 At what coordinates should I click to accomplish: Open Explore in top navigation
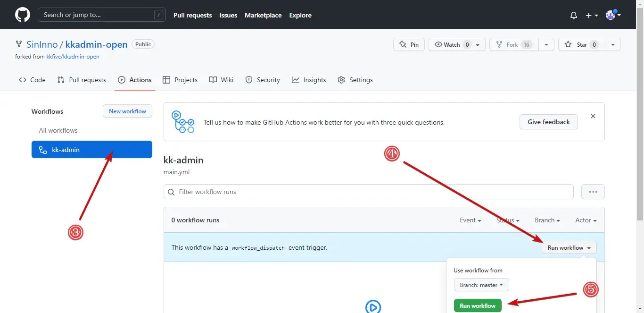(300, 15)
